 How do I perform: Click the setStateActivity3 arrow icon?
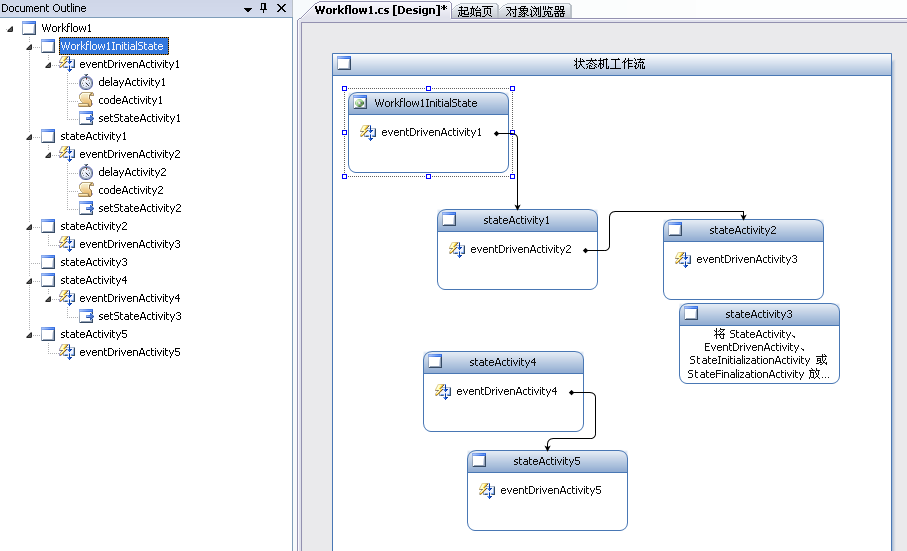click(x=86, y=316)
